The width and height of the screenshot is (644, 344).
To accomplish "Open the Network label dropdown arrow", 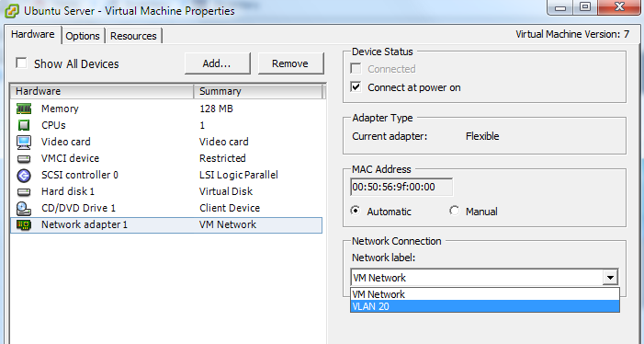I will [x=610, y=278].
